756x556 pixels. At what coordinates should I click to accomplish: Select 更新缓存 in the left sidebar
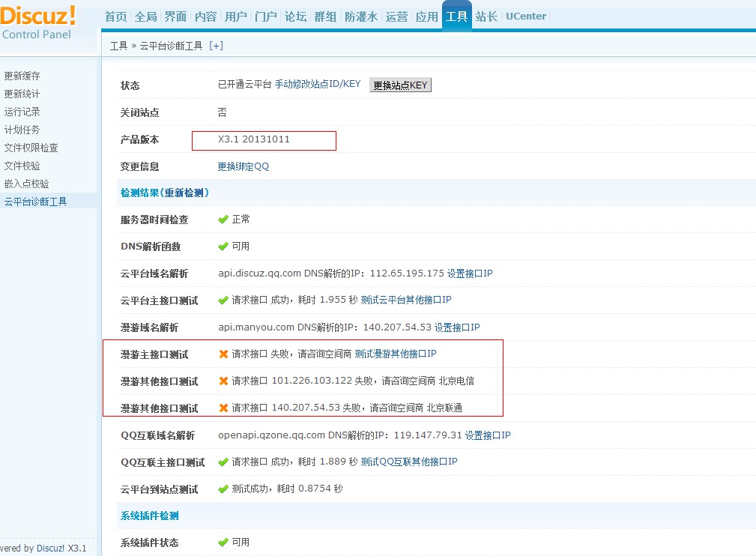(22, 76)
